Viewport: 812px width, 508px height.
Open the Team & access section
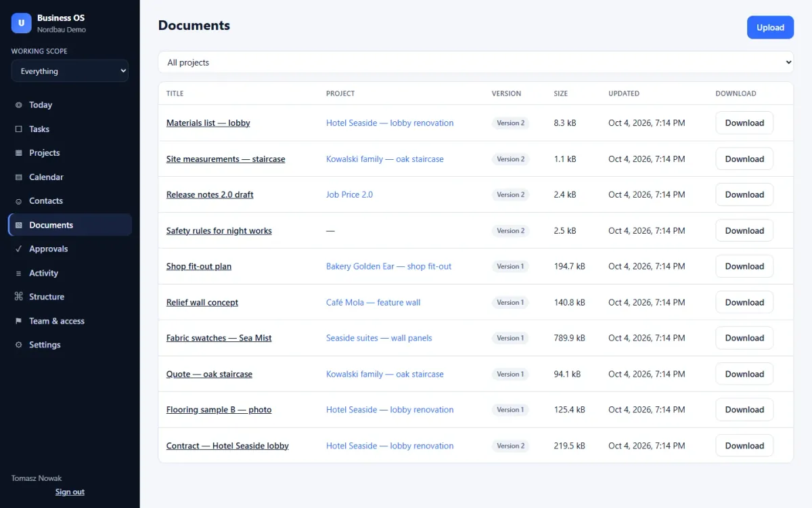coord(70,321)
